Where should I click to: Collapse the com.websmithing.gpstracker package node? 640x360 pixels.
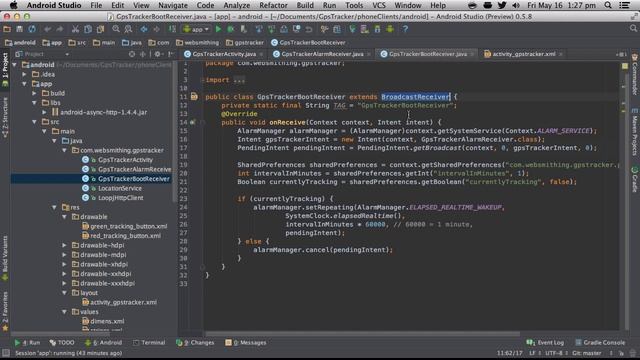[x=64, y=150]
